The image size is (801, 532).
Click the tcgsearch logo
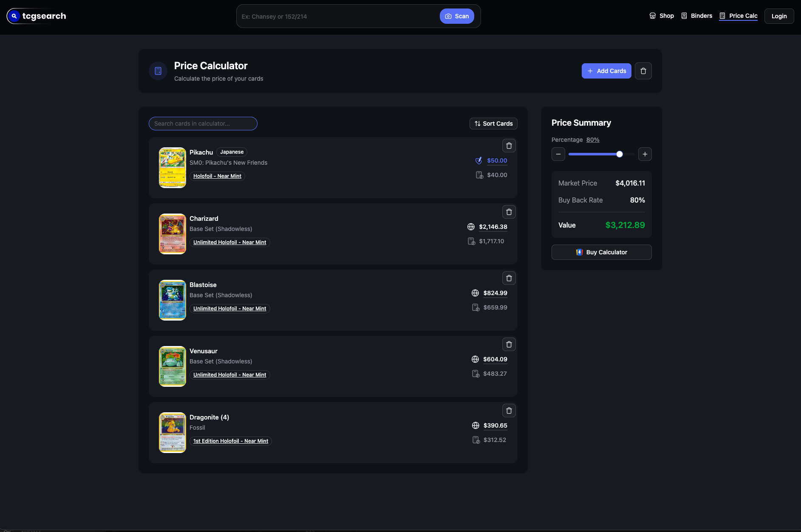click(37, 16)
